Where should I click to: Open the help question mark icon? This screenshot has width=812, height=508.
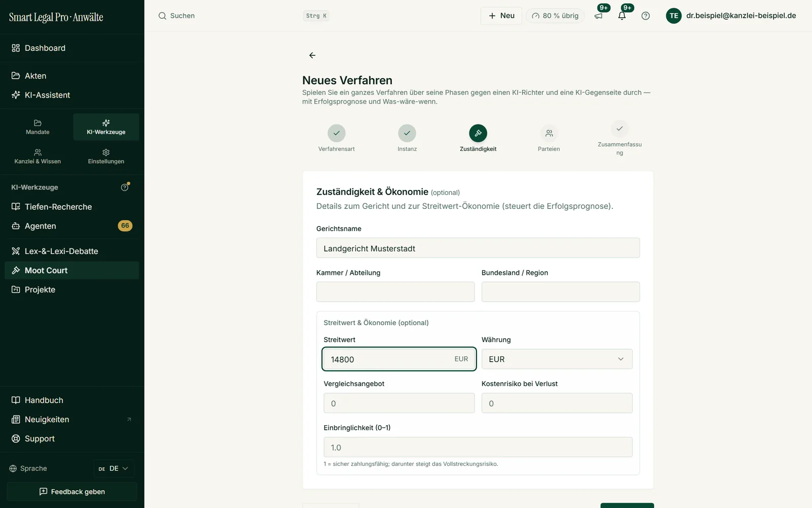[646, 16]
